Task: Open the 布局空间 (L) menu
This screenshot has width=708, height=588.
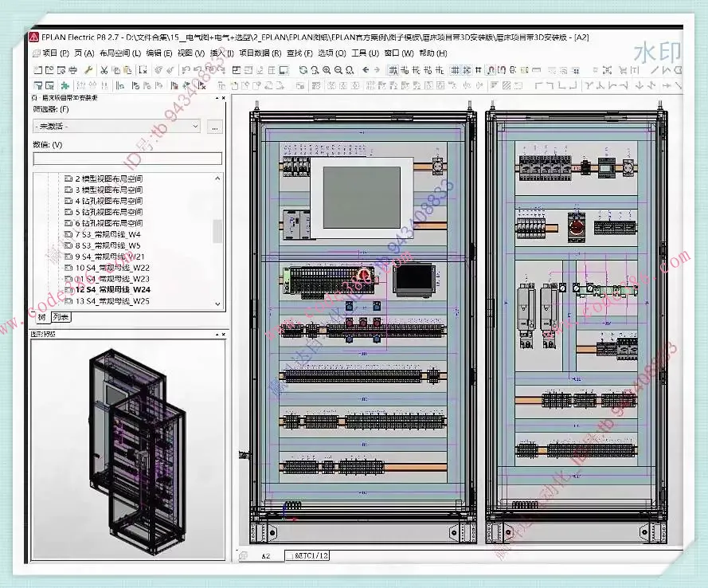Action: (120, 53)
